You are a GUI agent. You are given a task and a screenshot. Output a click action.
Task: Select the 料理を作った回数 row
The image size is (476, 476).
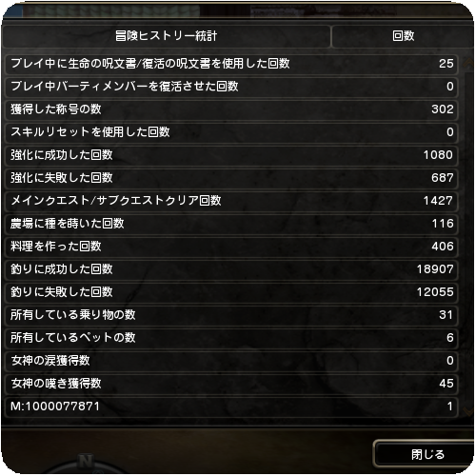(231, 247)
